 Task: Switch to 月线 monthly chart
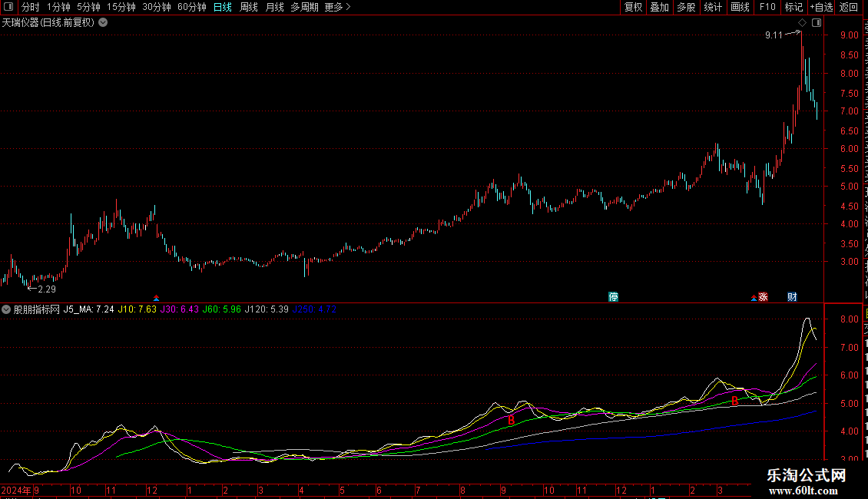[x=274, y=7]
